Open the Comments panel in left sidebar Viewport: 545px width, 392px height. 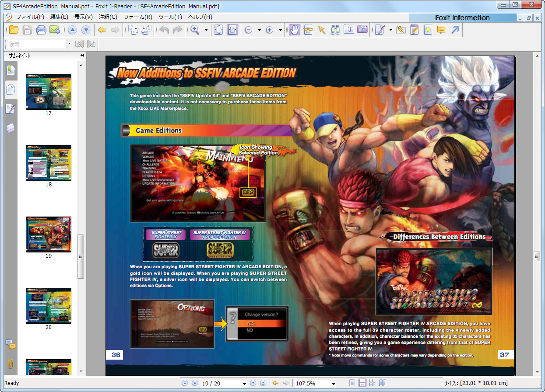[x=11, y=344]
